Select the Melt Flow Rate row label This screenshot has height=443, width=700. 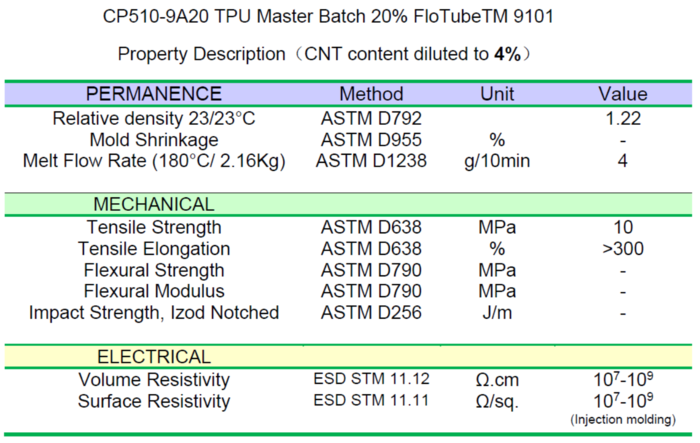154,161
